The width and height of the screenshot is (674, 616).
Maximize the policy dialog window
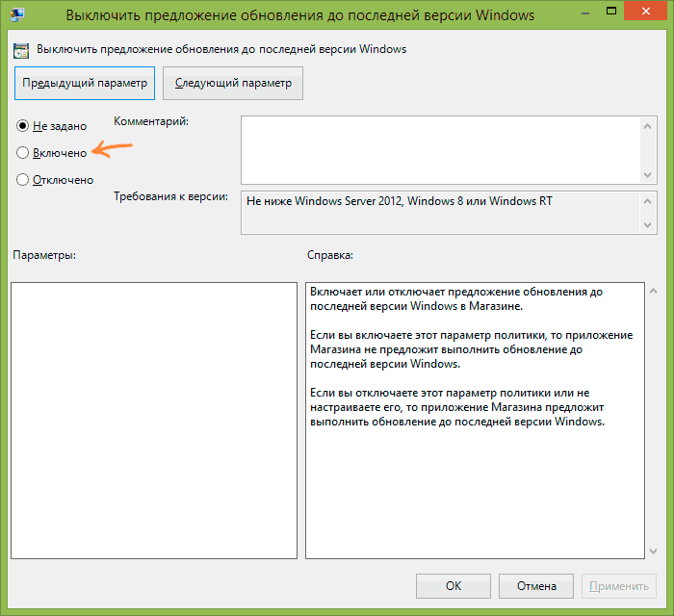pyautogui.click(x=610, y=12)
